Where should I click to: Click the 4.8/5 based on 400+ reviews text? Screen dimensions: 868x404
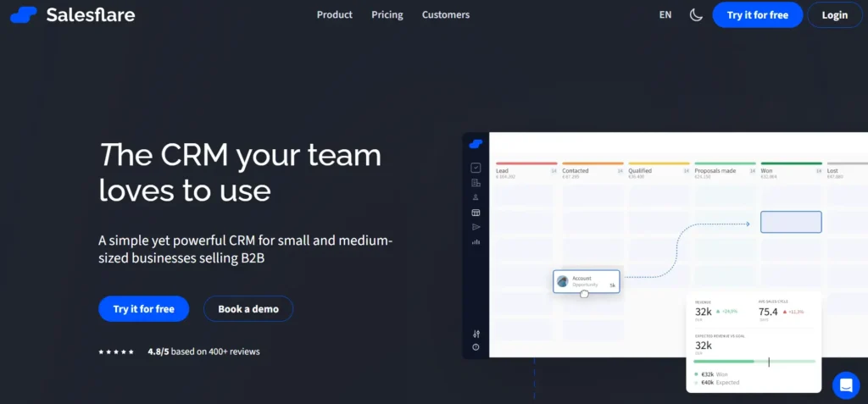[x=203, y=351]
